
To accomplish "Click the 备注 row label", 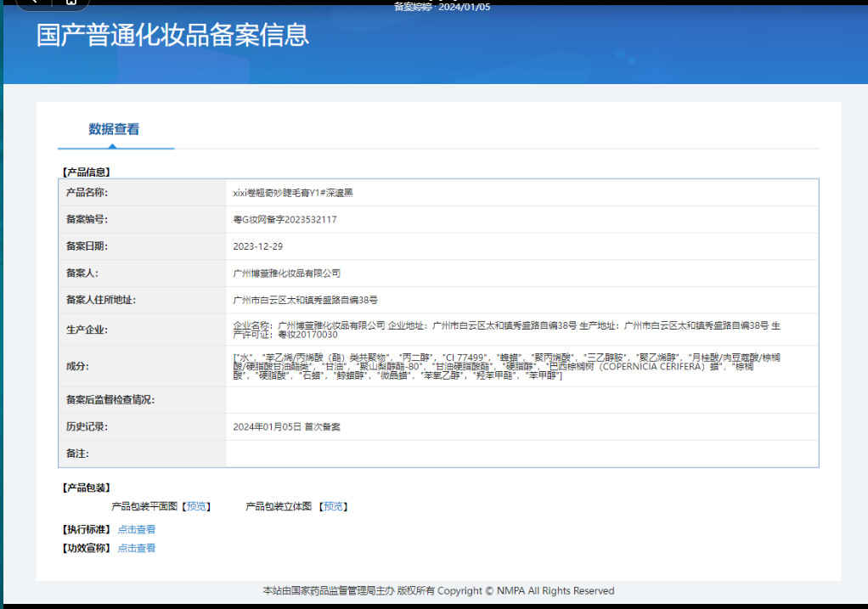I will click(77, 454).
